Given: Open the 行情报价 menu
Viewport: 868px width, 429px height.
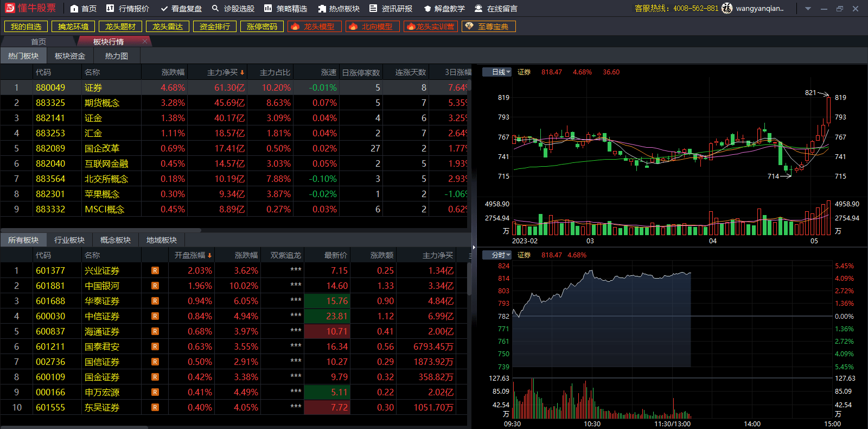Looking at the screenshot, I should point(127,9).
